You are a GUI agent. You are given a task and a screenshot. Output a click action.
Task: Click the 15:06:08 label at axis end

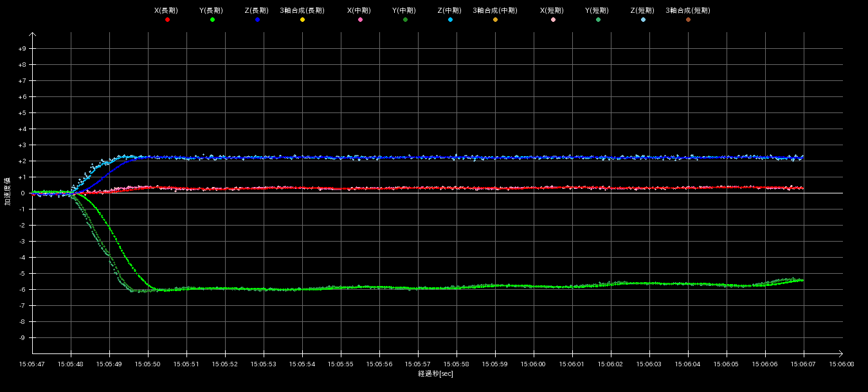842,364
